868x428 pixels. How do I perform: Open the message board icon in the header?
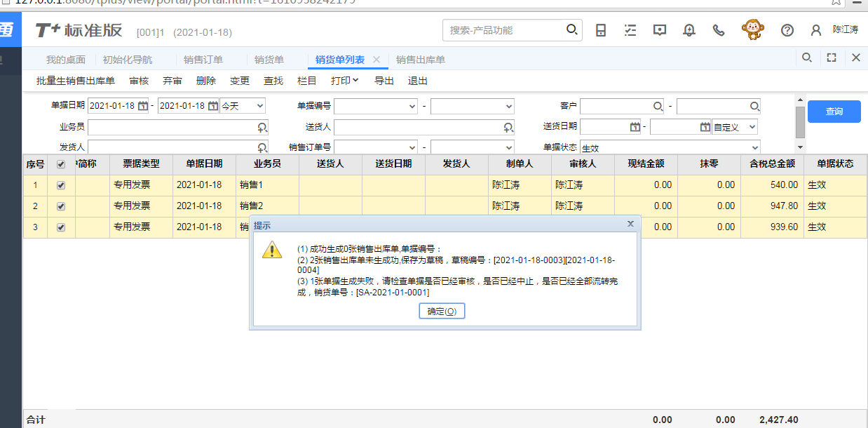pos(660,30)
